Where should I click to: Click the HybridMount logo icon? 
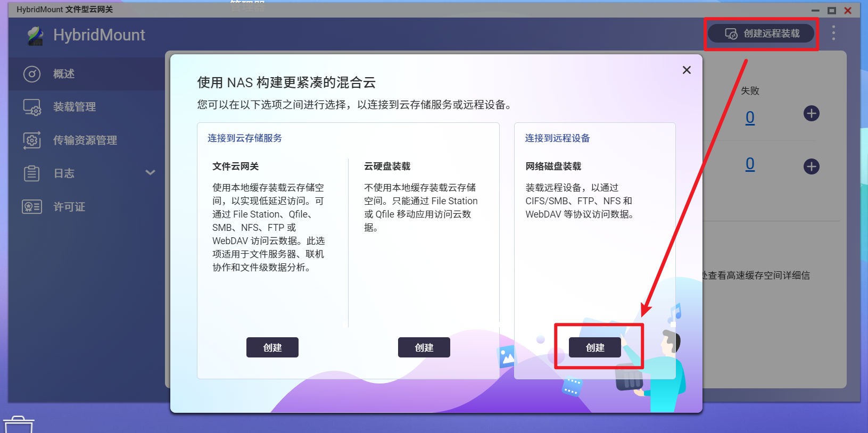[x=35, y=36]
